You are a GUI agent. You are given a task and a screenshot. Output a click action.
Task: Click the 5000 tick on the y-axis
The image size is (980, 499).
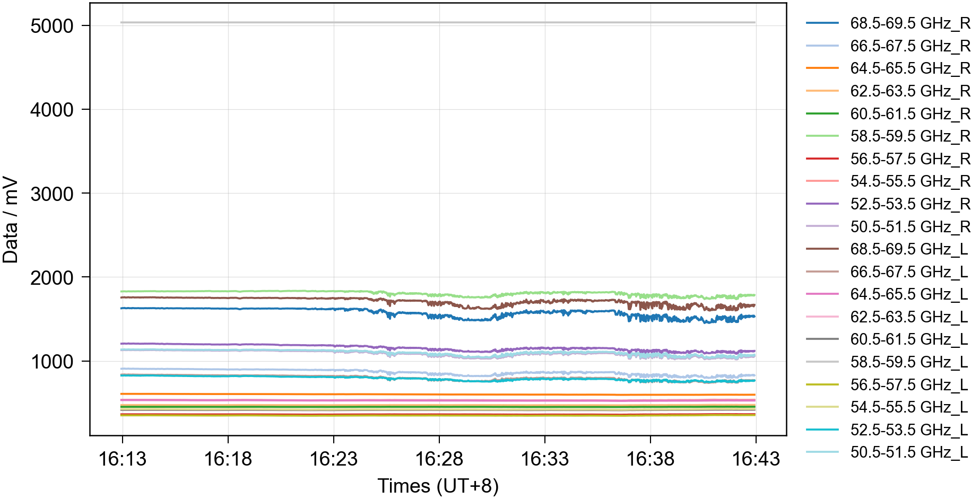[x=51, y=26]
